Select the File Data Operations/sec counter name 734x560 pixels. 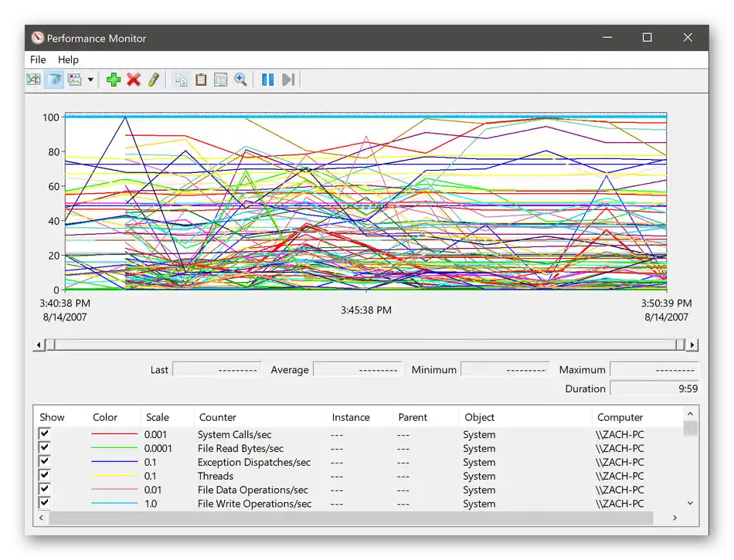(253, 490)
